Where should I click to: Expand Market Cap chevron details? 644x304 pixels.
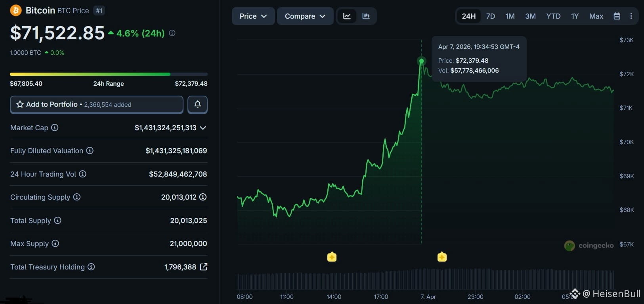tap(203, 128)
